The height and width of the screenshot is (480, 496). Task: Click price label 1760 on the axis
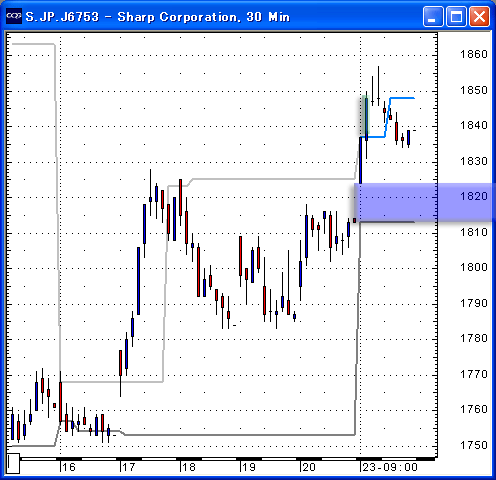tap(474, 409)
